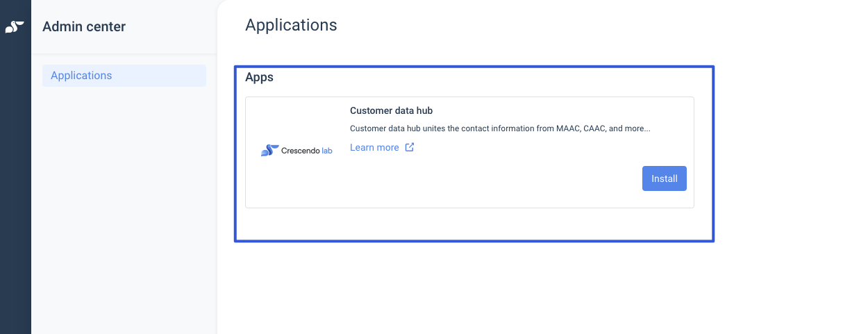This screenshot has width=868, height=334.
Task: Click the blue bird symbol in the card logo
Action: [x=269, y=151]
